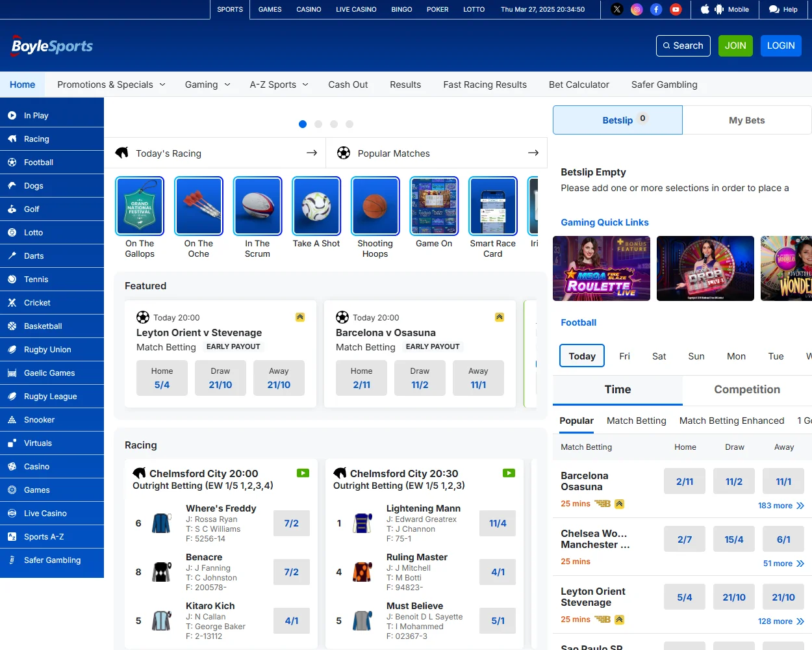Image resolution: width=812 pixels, height=650 pixels.
Task: Open the Mega Fire Blaze Roulette thumbnail
Action: 601,268
